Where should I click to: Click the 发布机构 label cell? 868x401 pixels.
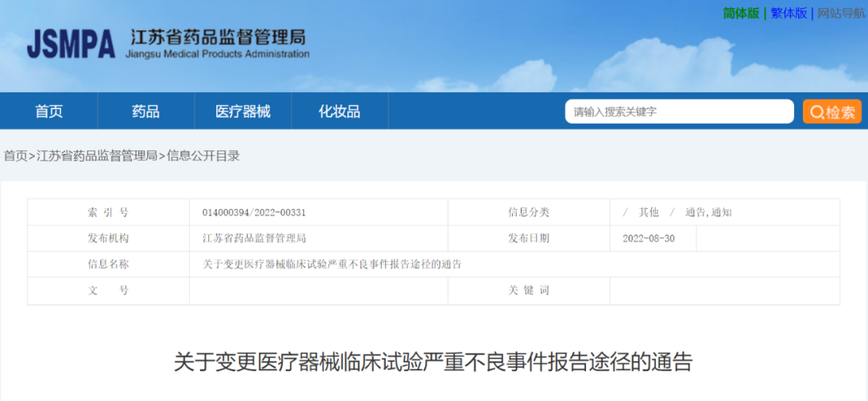pyautogui.click(x=108, y=239)
